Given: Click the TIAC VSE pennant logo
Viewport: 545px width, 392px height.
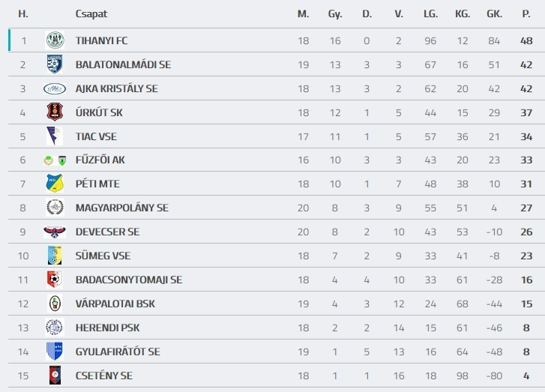Looking at the screenshot, I should point(55,136).
